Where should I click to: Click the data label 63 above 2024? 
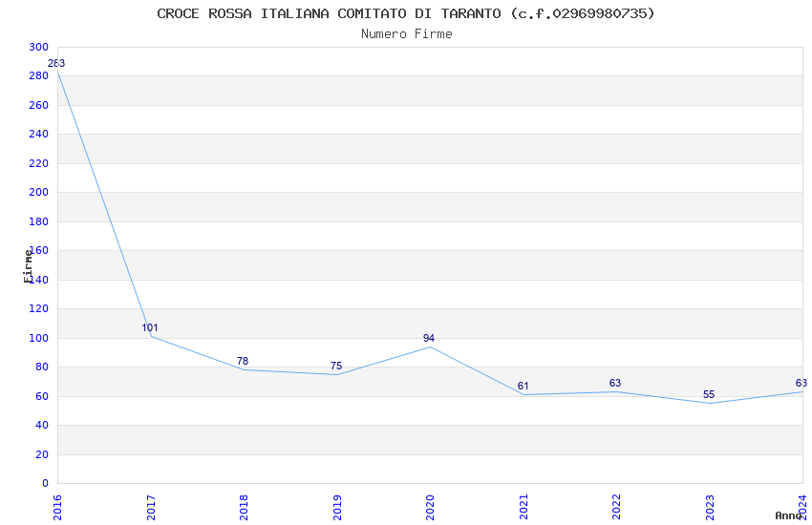pyautogui.click(x=801, y=384)
